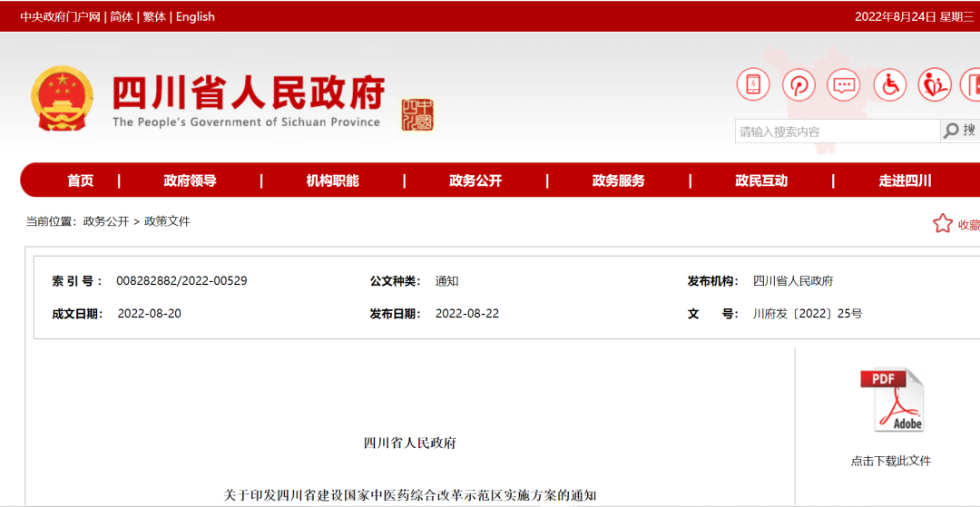Screen dimensions: 980x507
Task: Open the 政务公开 navigation menu item
Action: point(475,181)
